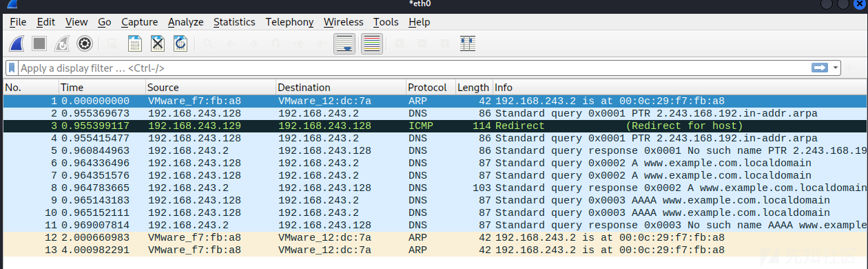Sort packets by the No. column header

click(x=30, y=88)
